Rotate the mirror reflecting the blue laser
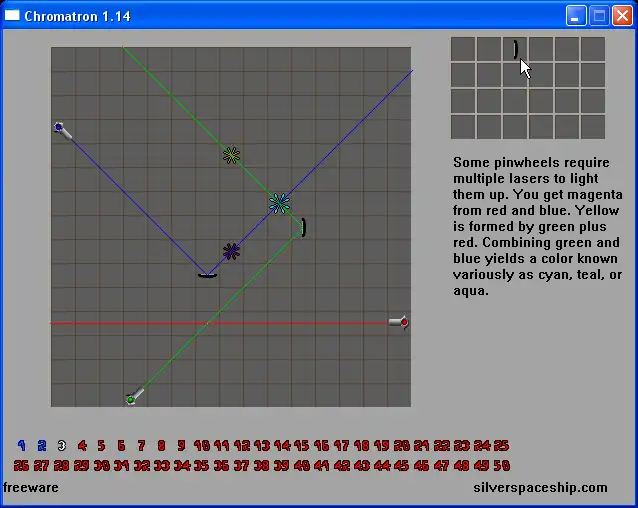Screen dimensions: 638x508 tap(207, 274)
